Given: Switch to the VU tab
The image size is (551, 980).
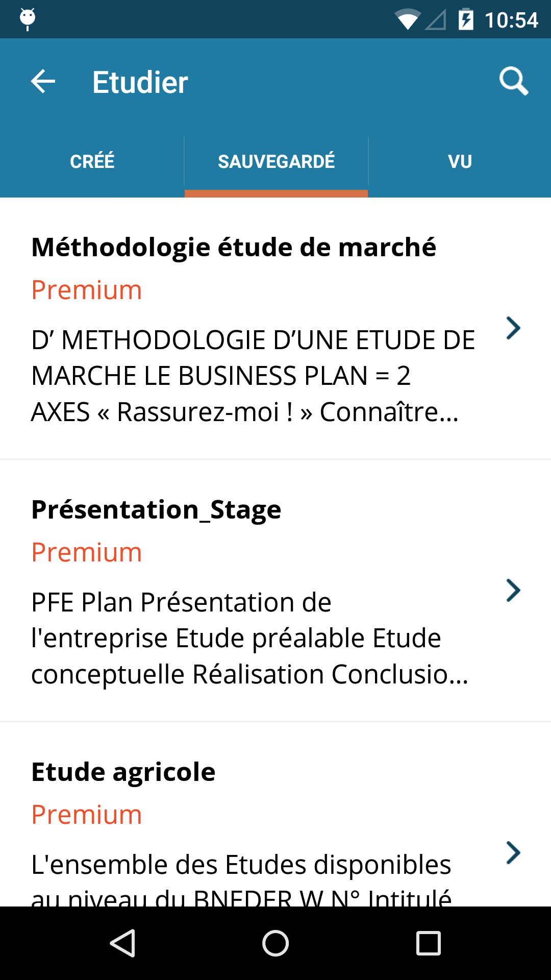Looking at the screenshot, I should point(460,162).
